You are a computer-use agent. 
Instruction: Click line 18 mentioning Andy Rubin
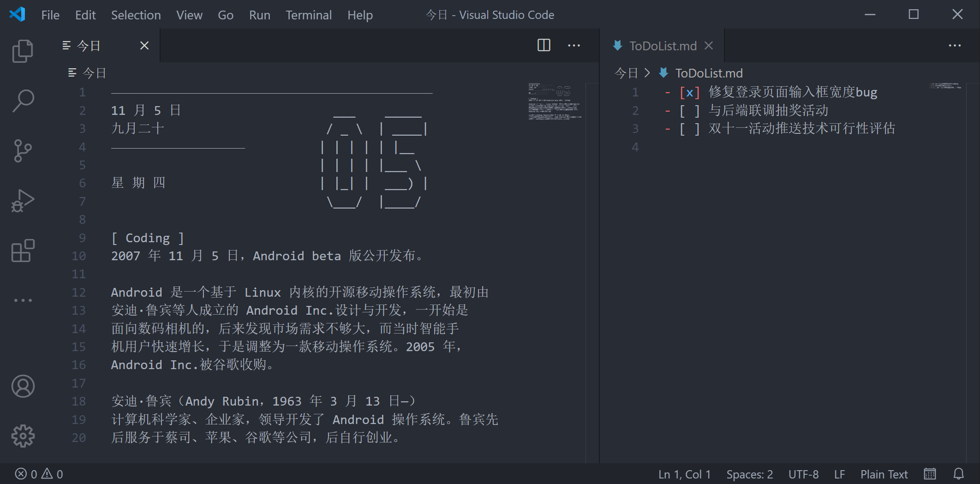(263, 401)
